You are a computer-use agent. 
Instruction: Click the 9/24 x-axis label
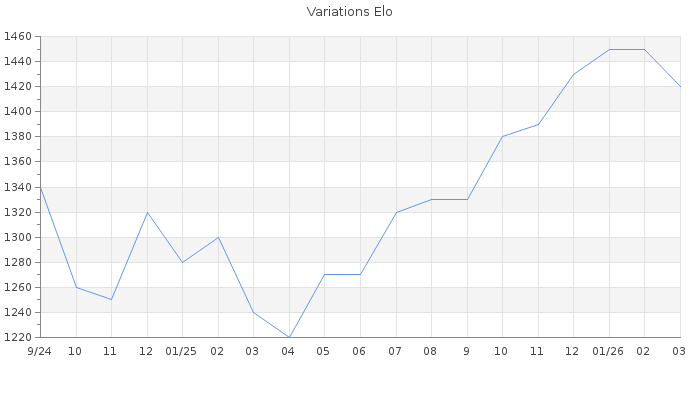(40, 352)
